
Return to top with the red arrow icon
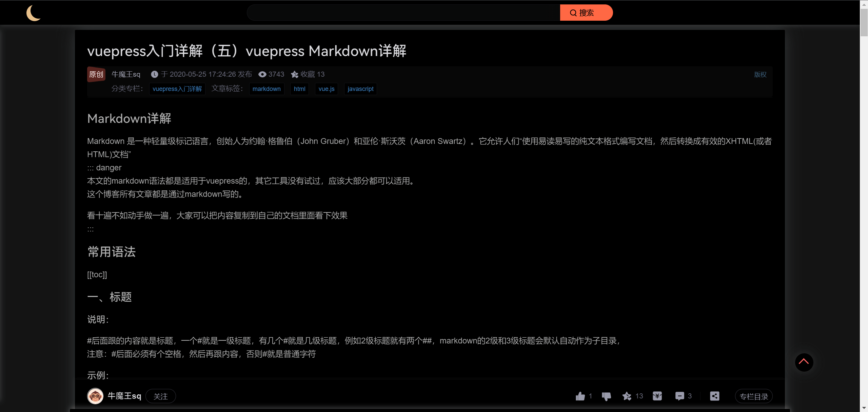pos(804,362)
